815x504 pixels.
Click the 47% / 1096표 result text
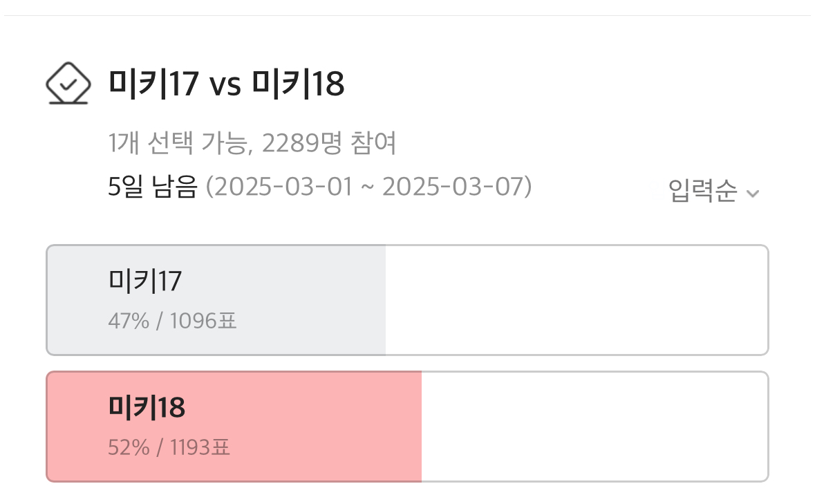tap(172, 321)
